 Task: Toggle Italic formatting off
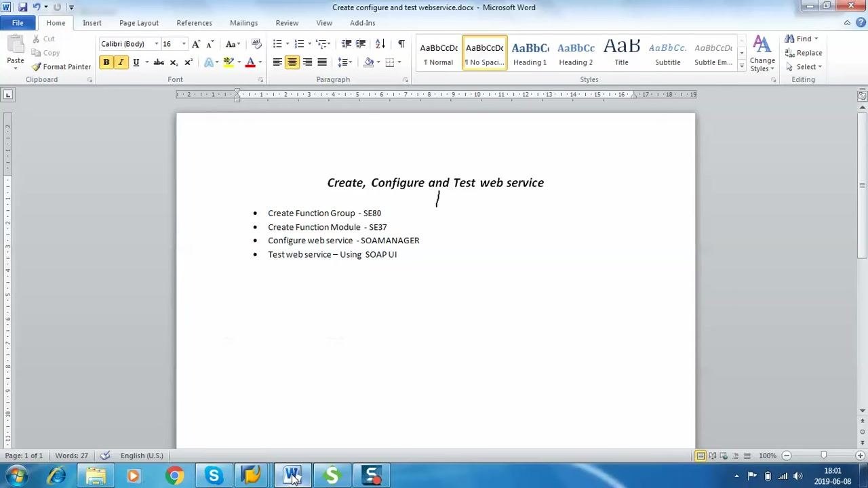click(121, 62)
